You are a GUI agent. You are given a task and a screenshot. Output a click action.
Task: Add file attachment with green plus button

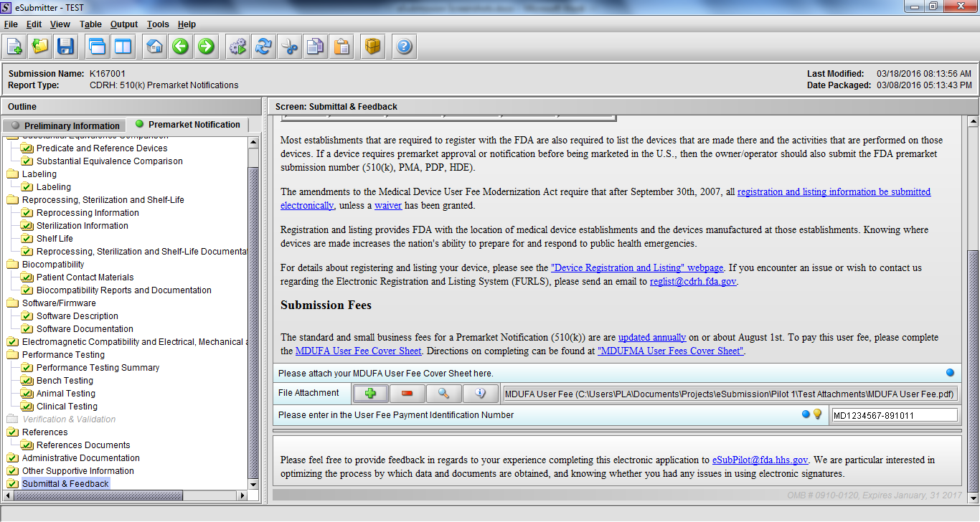click(370, 394)
